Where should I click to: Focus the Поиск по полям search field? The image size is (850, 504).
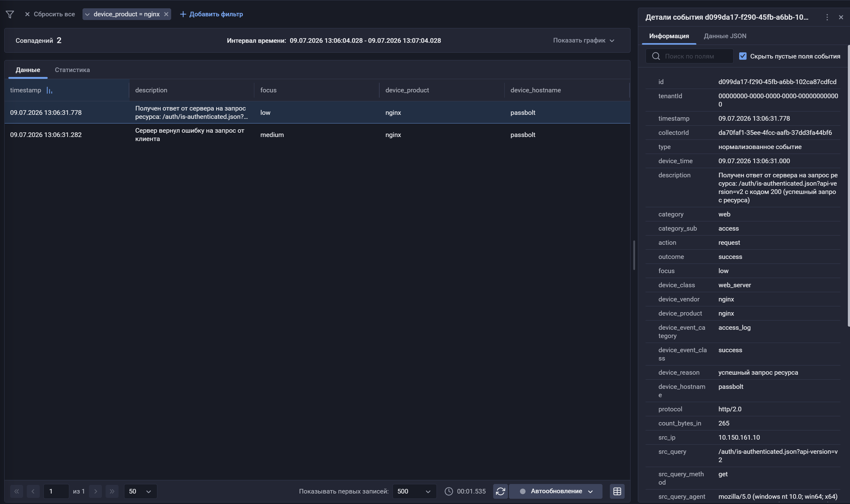pos(689,56)
